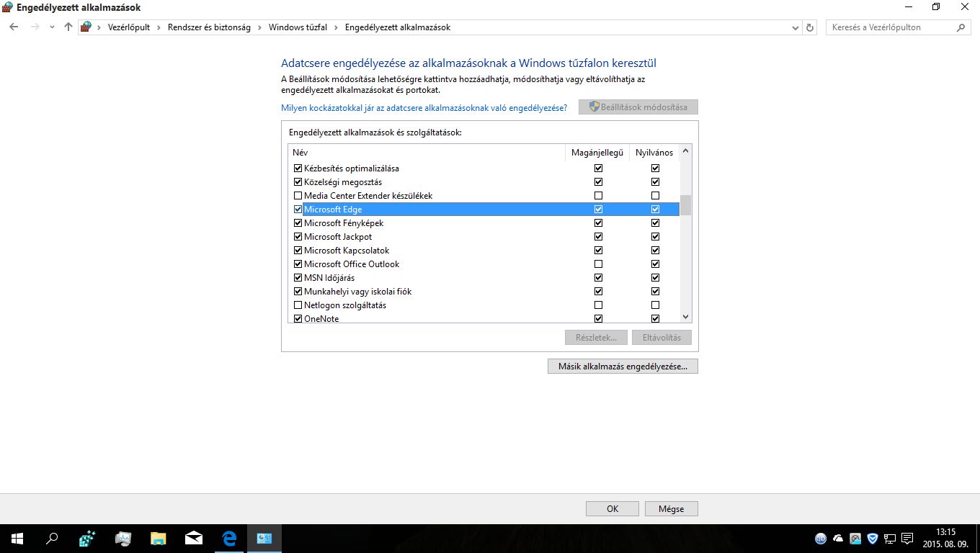Expand chevron before Vezérlőpult breadcrumb
The width and height of the screenshot is (980, 553).
coord(99,27)
